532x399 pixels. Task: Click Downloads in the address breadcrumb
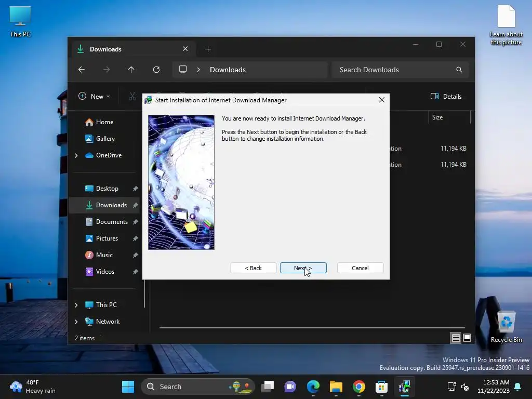pos(228,70)
